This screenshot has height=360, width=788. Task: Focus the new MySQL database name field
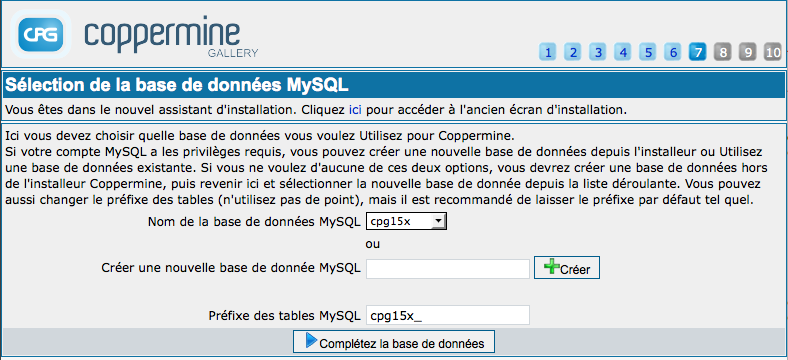[x=448, y=269]
